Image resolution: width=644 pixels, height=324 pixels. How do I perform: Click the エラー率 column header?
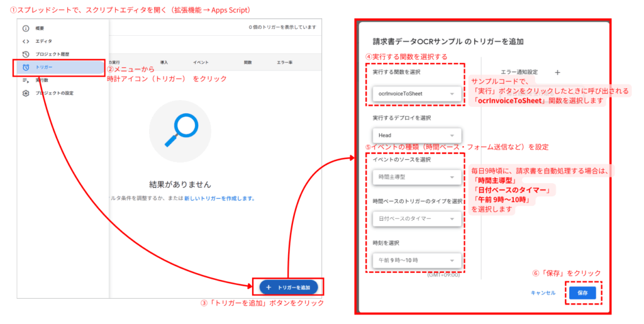coord(285,62)
